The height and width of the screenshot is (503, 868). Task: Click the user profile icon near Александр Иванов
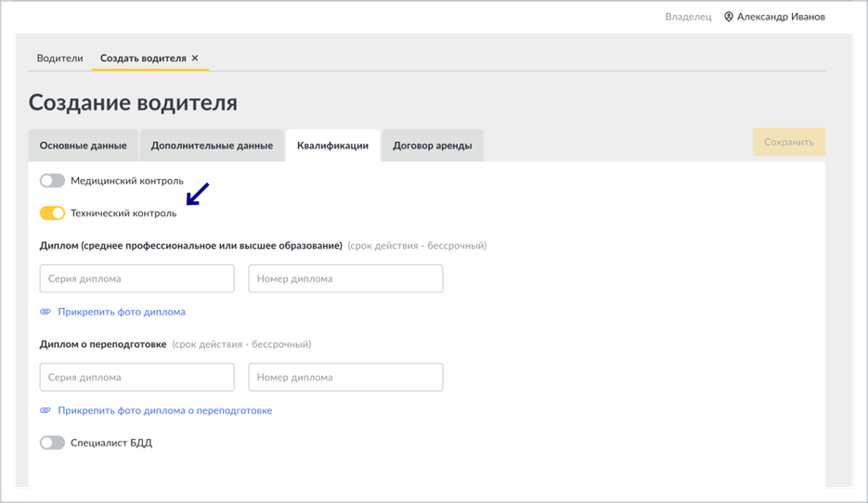click(729, 17)
